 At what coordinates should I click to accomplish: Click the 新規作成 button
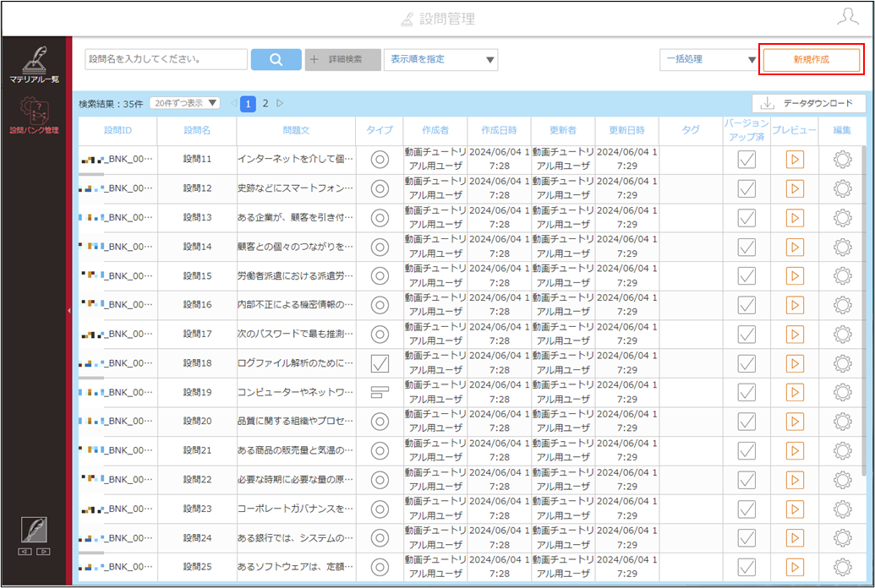coord(812,60)
